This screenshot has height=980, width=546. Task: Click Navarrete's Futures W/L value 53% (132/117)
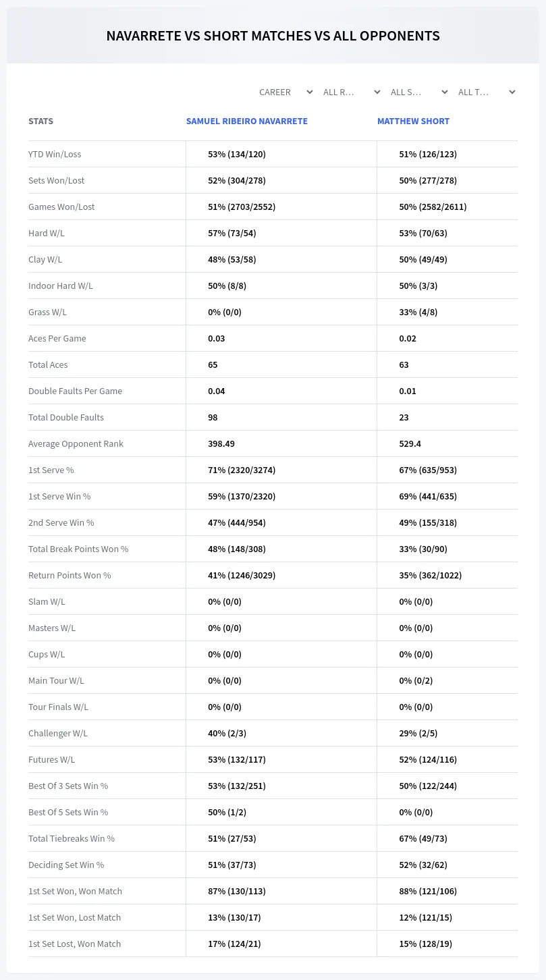(237, 759)
